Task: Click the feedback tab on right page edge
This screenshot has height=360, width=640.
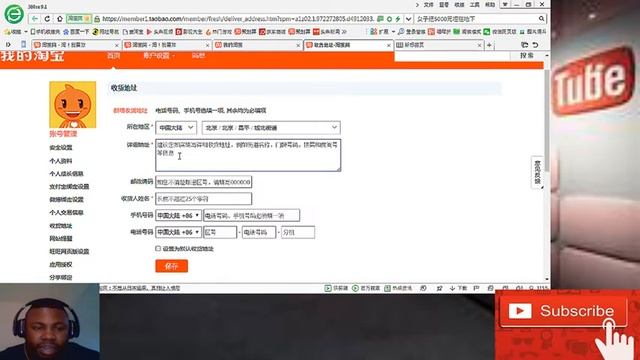Action: point(537,172)
